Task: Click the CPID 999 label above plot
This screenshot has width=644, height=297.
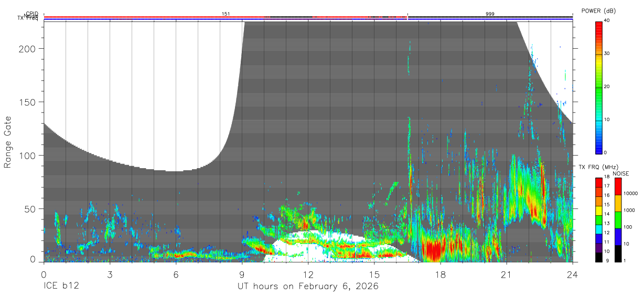Action: [x=490, y=14]
